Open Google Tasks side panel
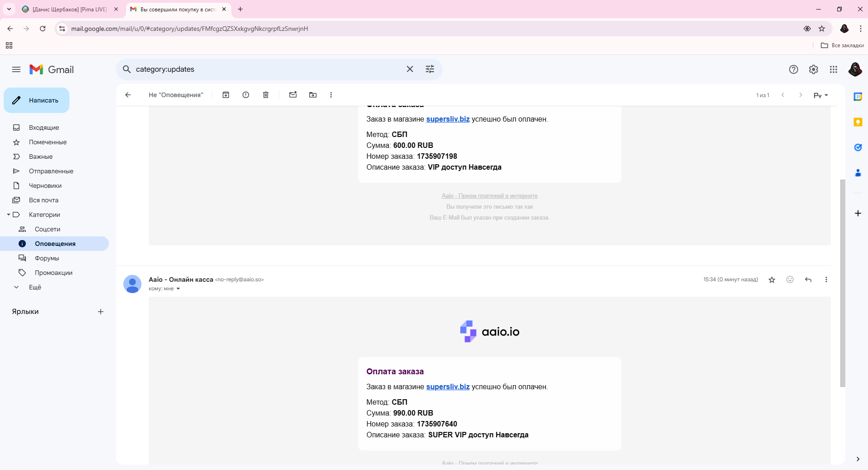Image resolution: width=868 pixels, height=470 pixels. click(x=858, y=147)
